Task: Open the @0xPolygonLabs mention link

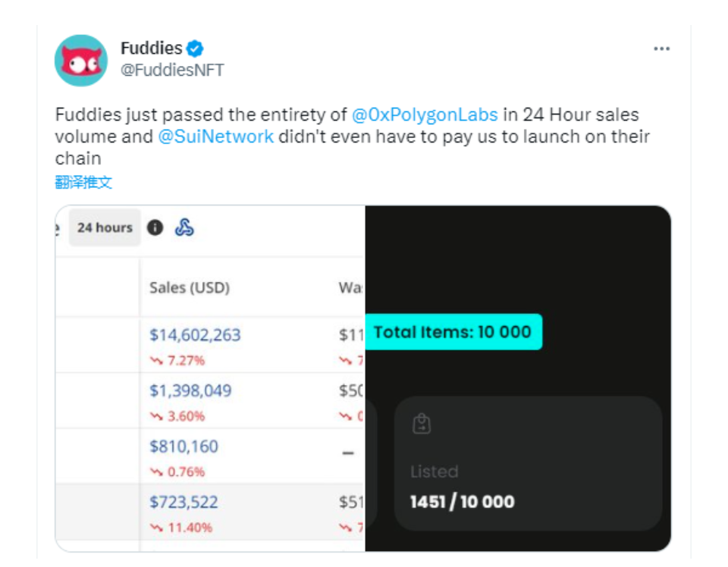Action: [425, 114]
